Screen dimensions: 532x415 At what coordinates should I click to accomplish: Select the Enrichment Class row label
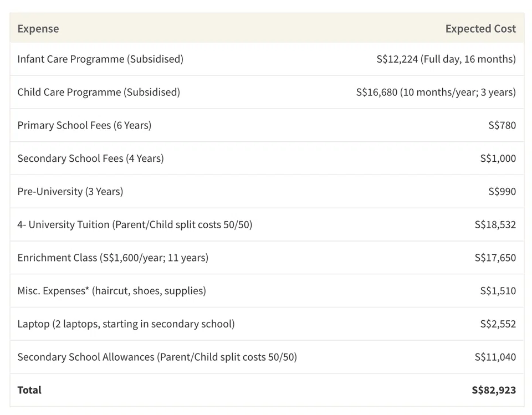point(113,258)
